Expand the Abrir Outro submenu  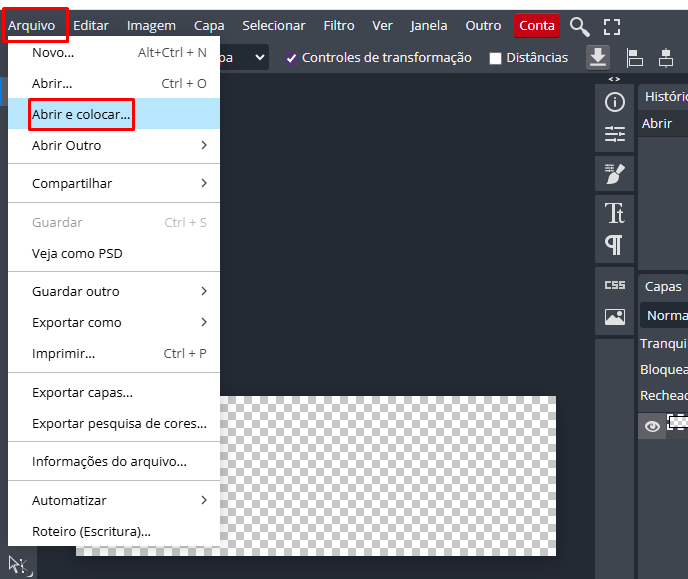(114, 145)
